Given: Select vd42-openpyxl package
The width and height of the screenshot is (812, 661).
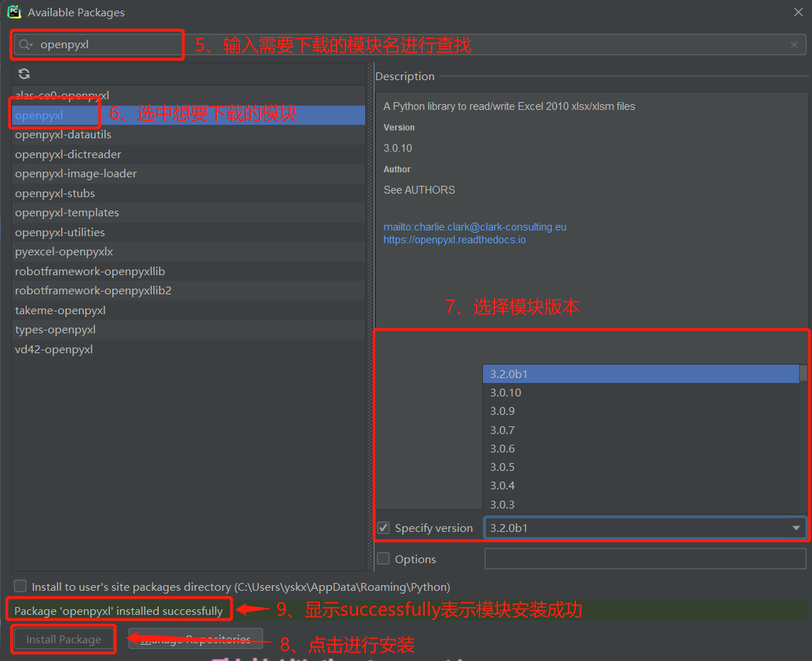Looking at the screenshot, I should tap(189, 349).
